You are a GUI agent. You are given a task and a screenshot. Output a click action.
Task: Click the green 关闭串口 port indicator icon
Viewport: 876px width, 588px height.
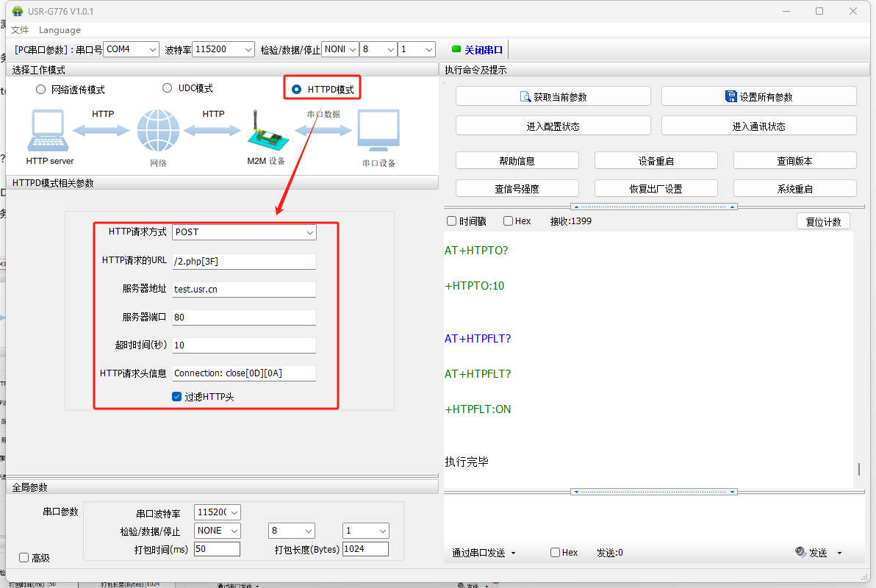pyautogui.click(x=456, y=49)
